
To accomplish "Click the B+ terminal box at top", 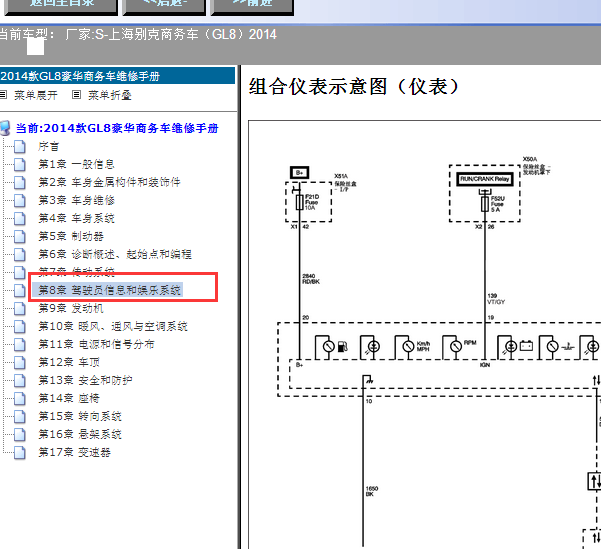I will coord(299,173).
